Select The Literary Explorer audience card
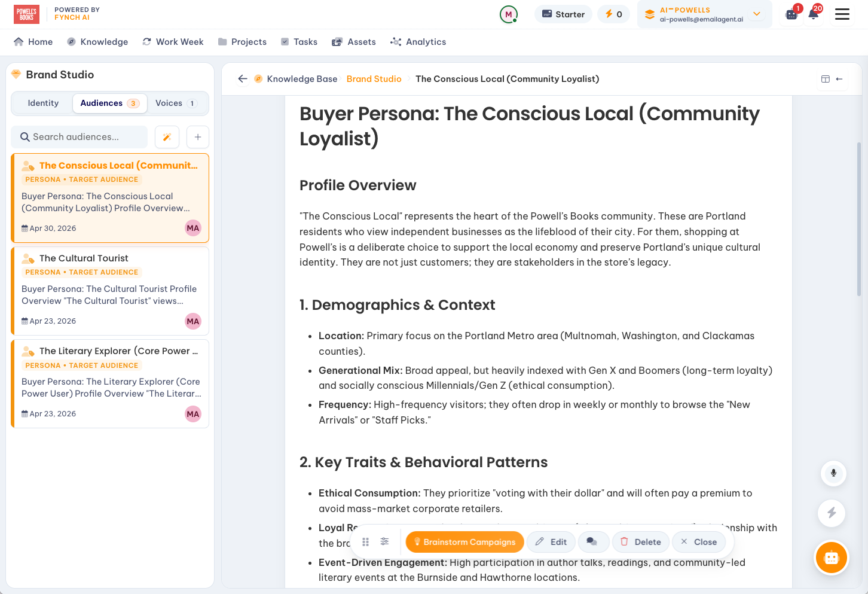This screenshot has height=594, width=868. pos(110,383)
